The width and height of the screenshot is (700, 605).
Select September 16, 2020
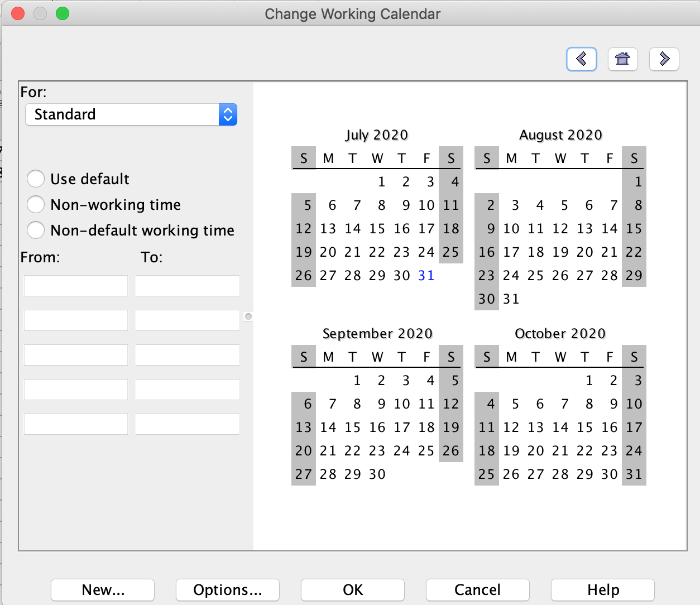click(377, 427)
